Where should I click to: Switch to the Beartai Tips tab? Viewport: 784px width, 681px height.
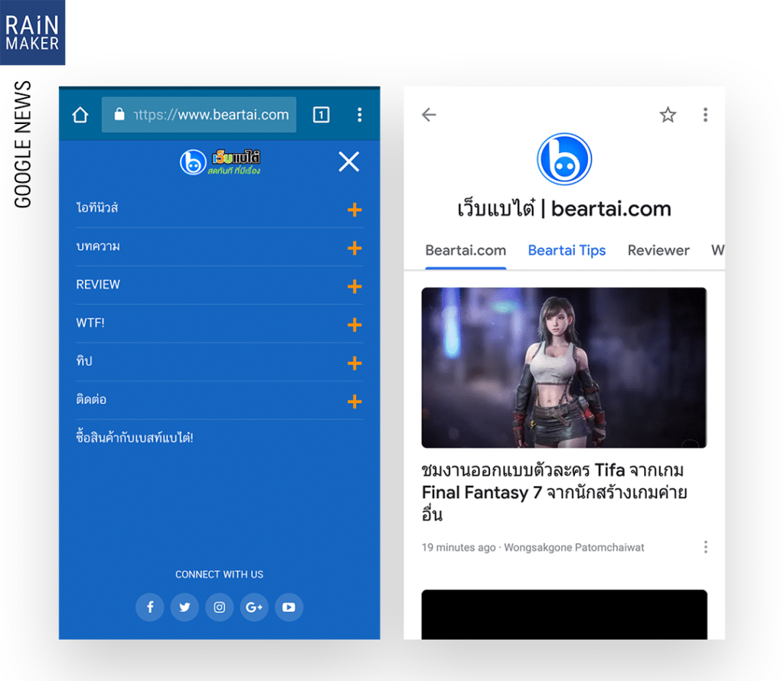[x=567, y=250]
